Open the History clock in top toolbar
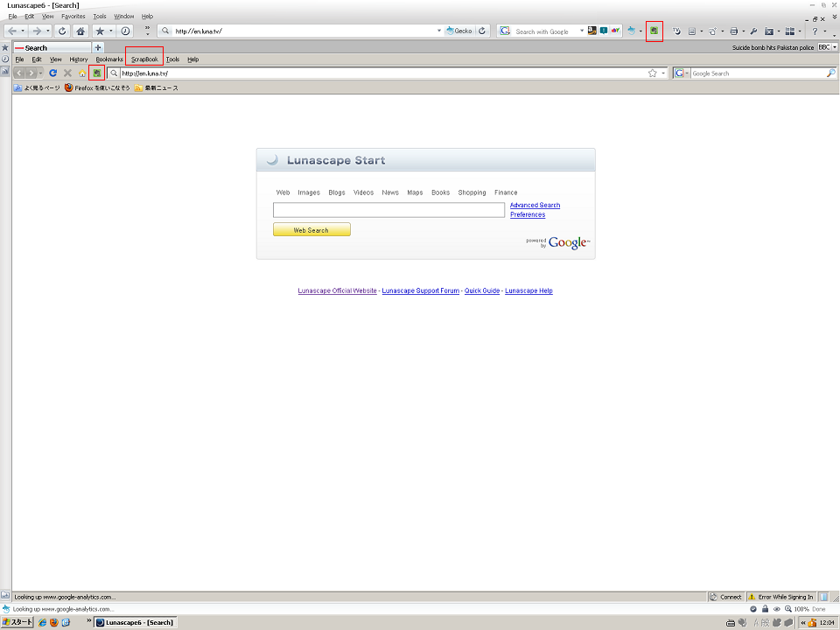Screen dimensions: 840x630 [x=125, y=31]
